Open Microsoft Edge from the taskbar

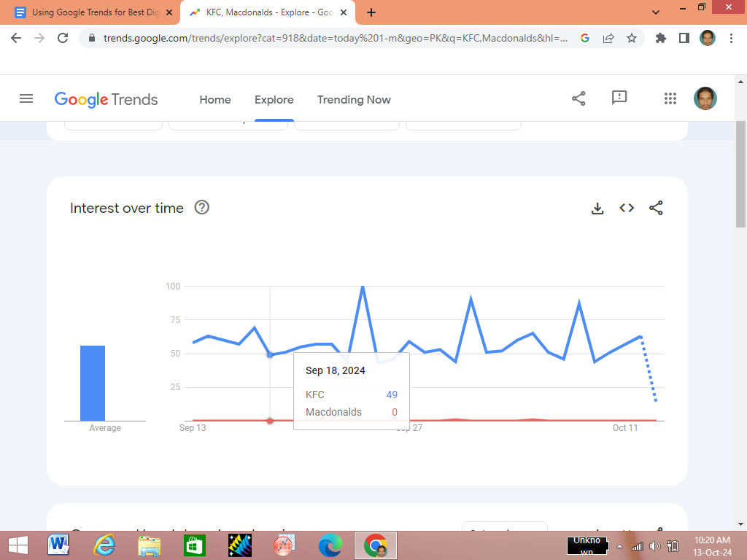[x=330, y=545]
